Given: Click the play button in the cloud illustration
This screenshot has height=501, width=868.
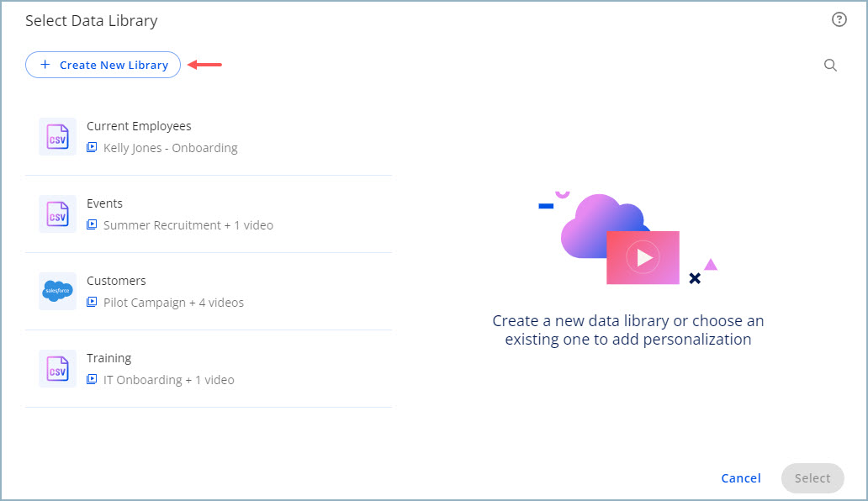Looking at the screenshot, I should tap(643, 256).
